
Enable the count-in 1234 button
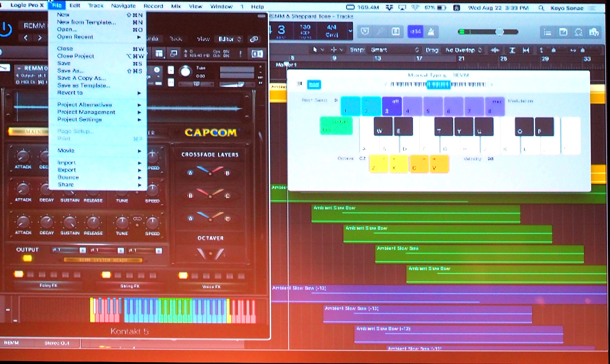pos(415,32)
